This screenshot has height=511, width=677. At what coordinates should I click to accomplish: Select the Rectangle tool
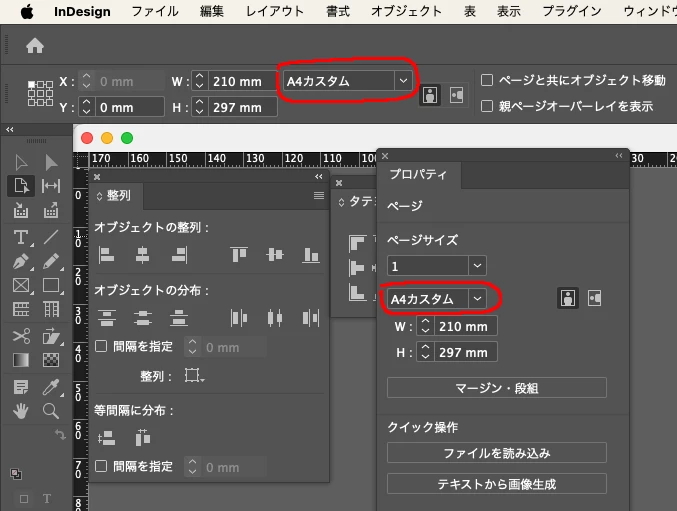(x=51, y=285)
